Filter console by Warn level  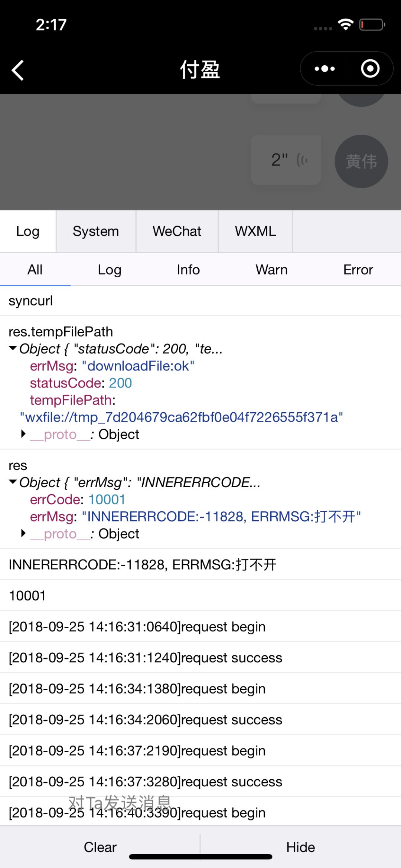[x=271, y=270]
